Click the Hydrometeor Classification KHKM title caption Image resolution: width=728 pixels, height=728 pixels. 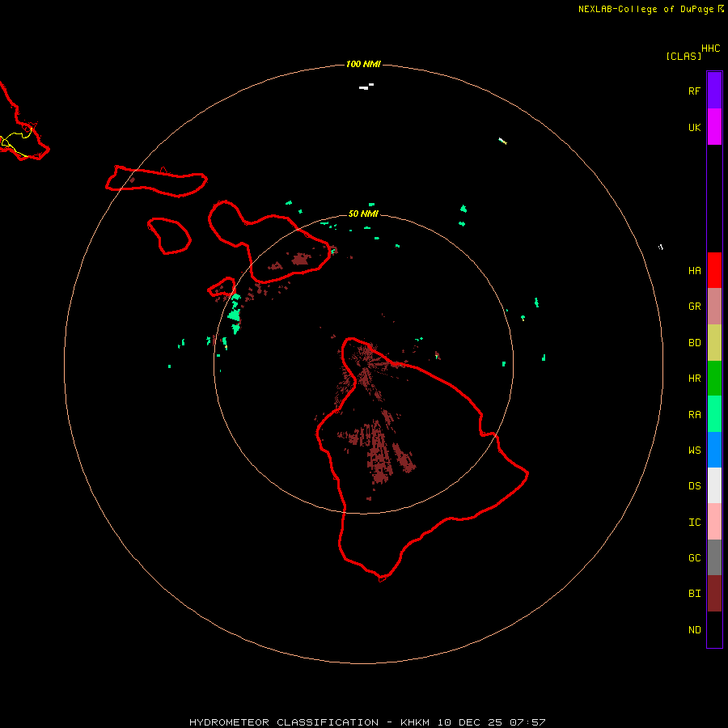366,722
